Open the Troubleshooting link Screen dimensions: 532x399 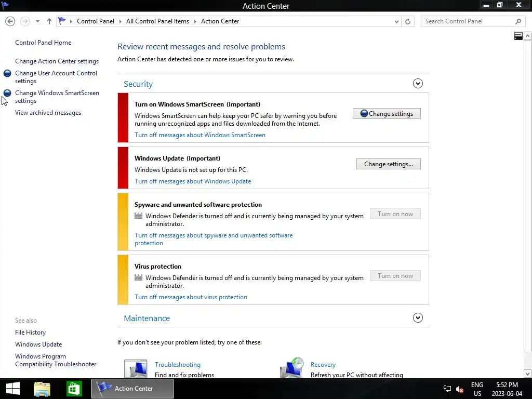(x=178, y=365)
